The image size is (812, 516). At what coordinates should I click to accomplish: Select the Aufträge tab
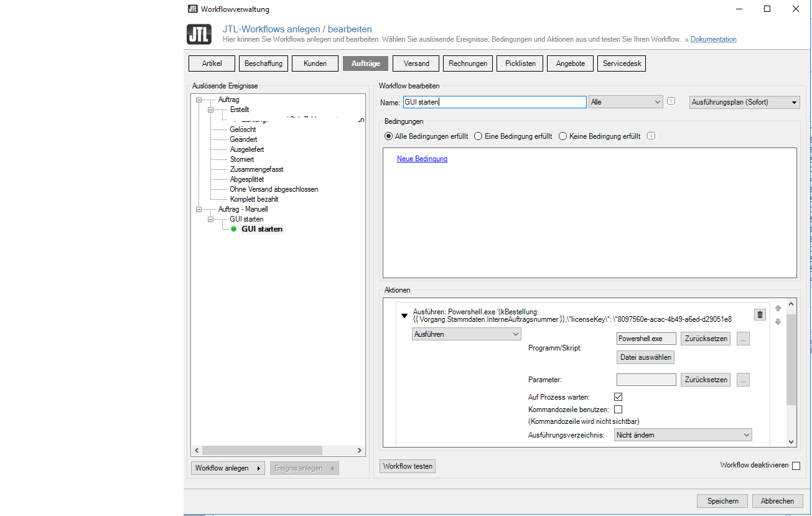pos(366,63)
